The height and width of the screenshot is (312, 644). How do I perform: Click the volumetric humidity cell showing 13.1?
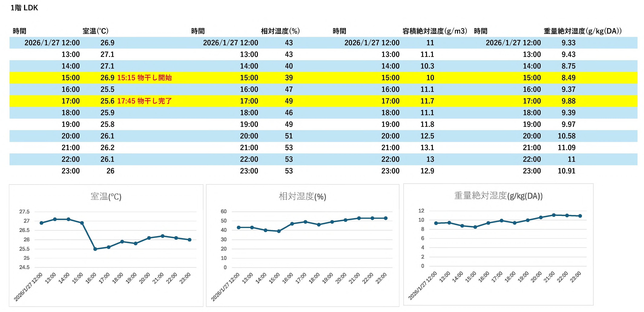[427, 148]
